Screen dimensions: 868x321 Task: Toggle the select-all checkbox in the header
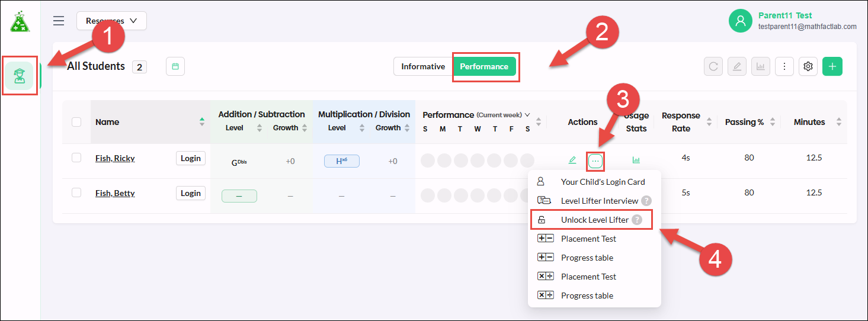point(76,122)
